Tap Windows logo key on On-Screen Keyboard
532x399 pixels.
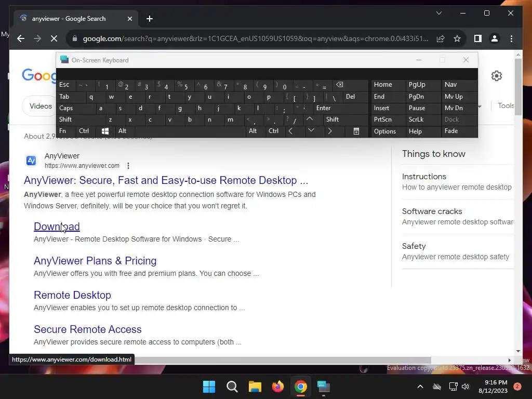pos(105,131)
